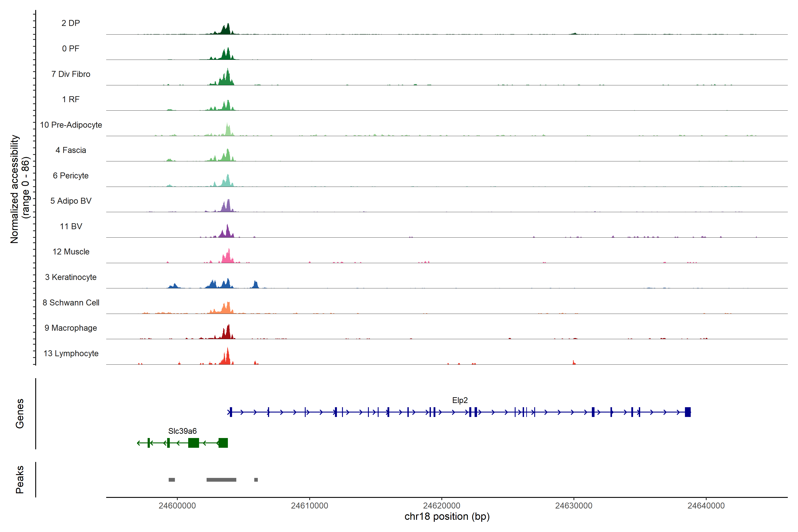This screenshot has width=798, height=532.
Task: Click the Slc39a6 gene label
Action: 182,431
